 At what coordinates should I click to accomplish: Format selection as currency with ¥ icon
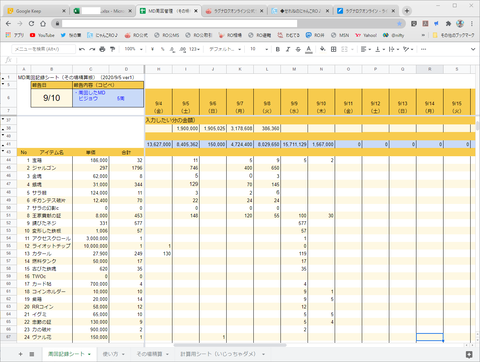click(152, 49)
